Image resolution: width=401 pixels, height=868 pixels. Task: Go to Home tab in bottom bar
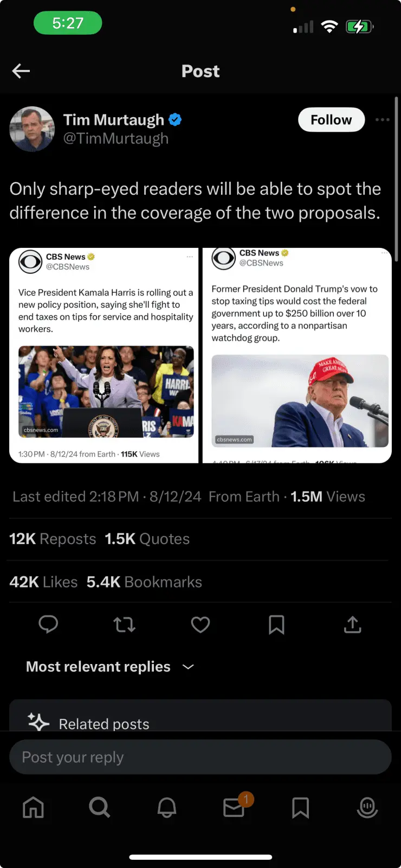(x=33, y=808)
